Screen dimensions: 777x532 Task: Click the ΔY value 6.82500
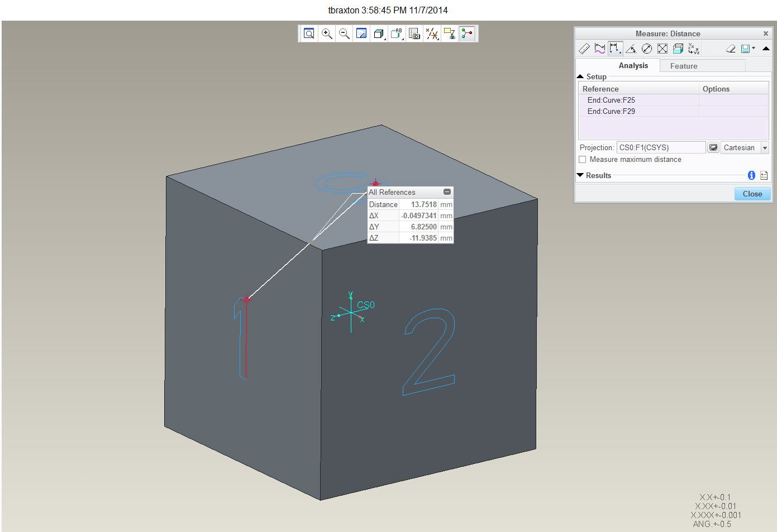coord(423,227)
